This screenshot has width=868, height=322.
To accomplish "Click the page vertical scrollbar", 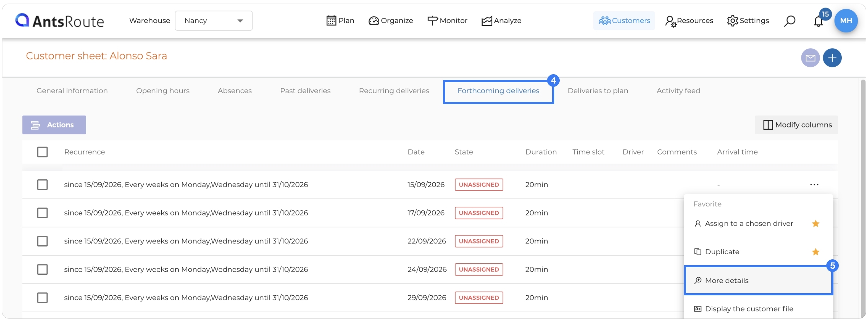I will pos(863,198).
